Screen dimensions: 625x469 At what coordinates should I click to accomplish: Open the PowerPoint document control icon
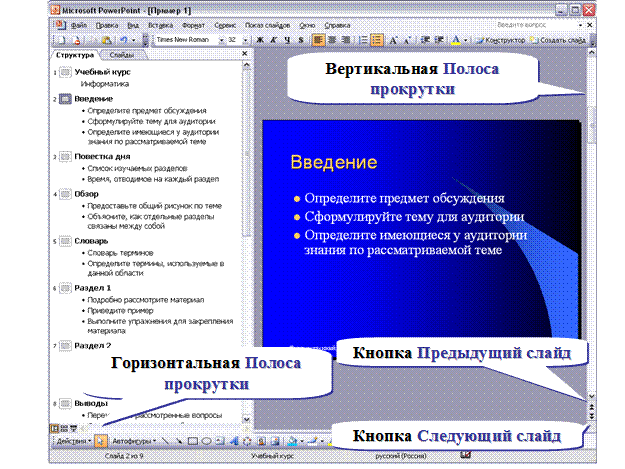tap(60, 25)
